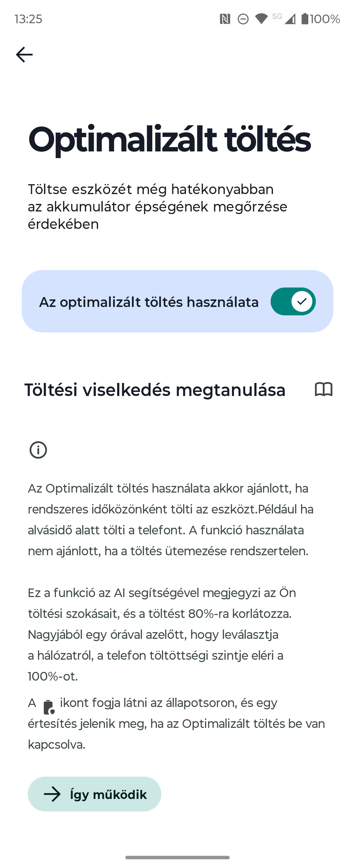Go back using the arrow icon
The height and width of the screenshot is (868, 355).
(24, 55)
